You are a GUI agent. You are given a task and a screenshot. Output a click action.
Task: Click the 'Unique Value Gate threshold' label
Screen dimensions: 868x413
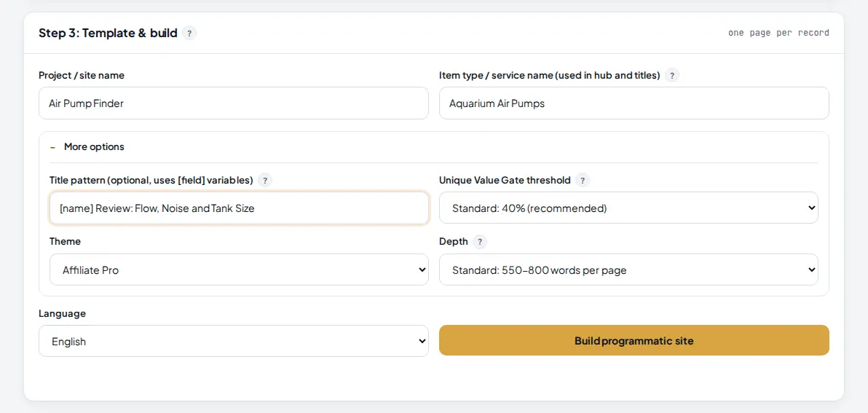(x=505, y=180)
